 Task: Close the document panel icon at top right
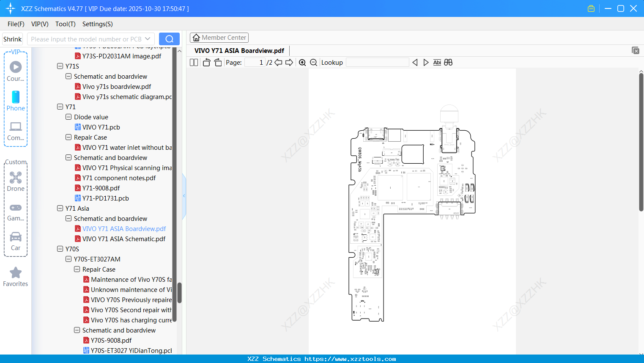(x=636, y=50)
